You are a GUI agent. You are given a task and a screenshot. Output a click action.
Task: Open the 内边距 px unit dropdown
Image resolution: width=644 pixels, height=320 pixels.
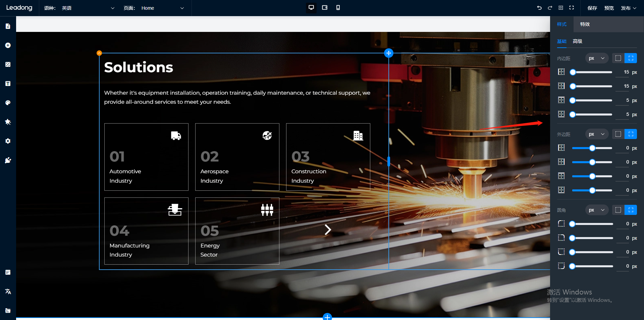tap(597, 58)
